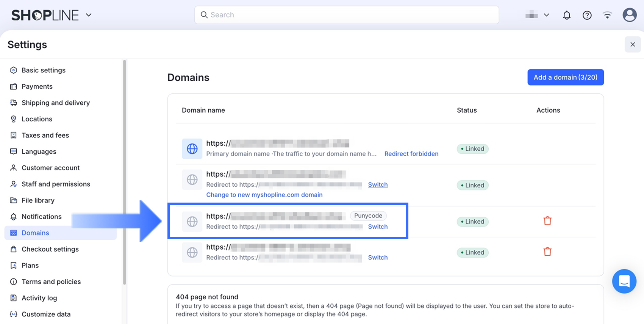This screenshot has width=644, height=324.
Task: Go to Payments settings
Action: click(x=37, y=87)
